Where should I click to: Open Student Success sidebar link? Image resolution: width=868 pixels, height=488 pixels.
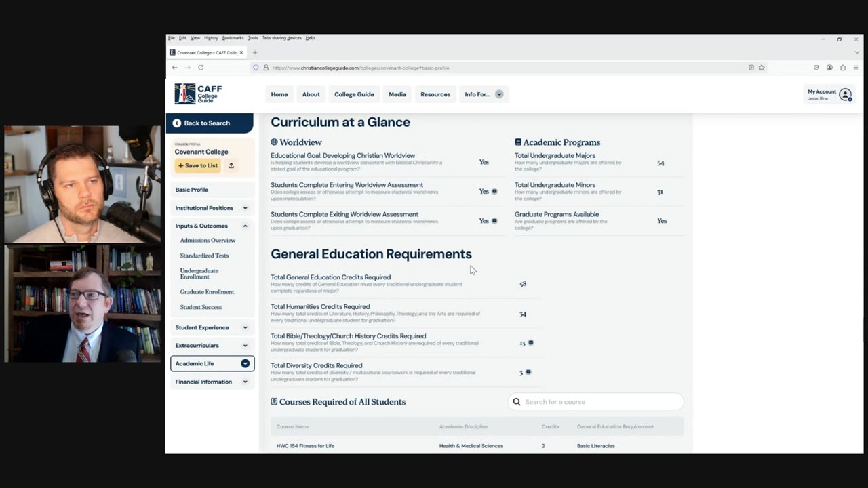pyautogui.click(x=201, y=307)
